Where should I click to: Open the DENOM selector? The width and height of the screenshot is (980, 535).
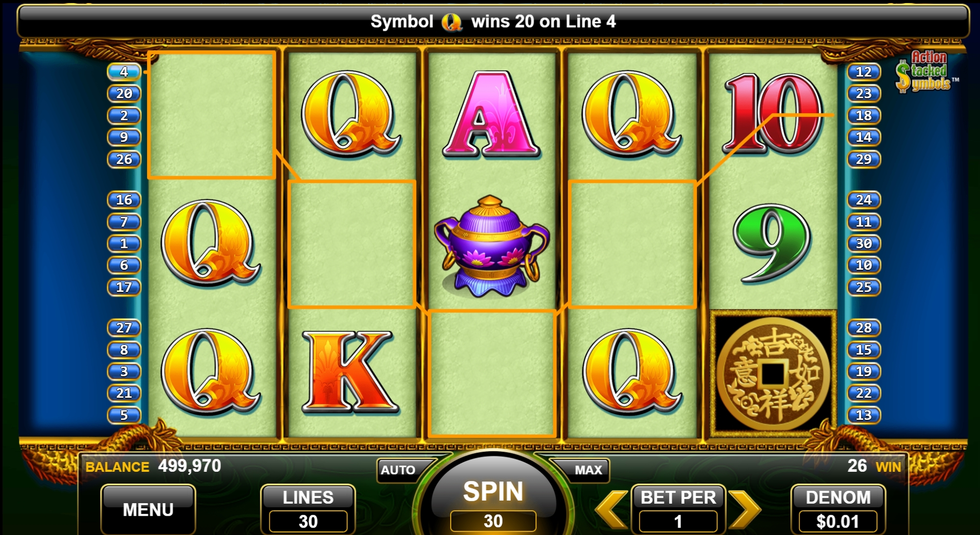(x=838, y=509)
